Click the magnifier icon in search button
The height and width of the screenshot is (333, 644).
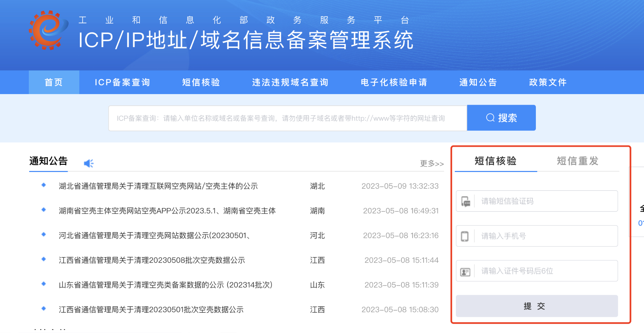click(x=490, y=118)
